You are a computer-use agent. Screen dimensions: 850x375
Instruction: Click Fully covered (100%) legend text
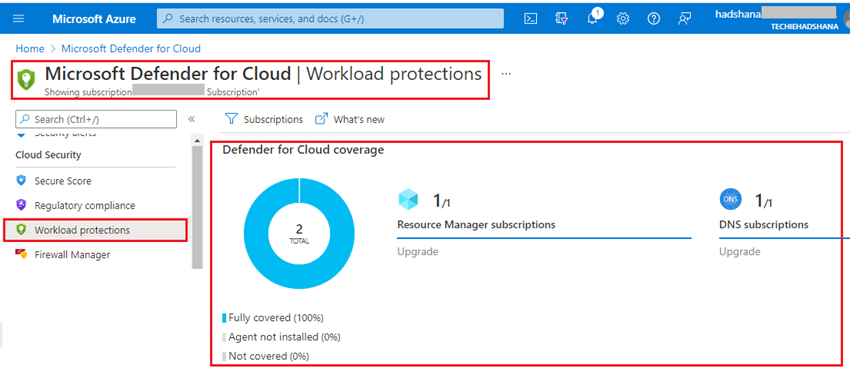pyautogui.click(x=276, y=318)
